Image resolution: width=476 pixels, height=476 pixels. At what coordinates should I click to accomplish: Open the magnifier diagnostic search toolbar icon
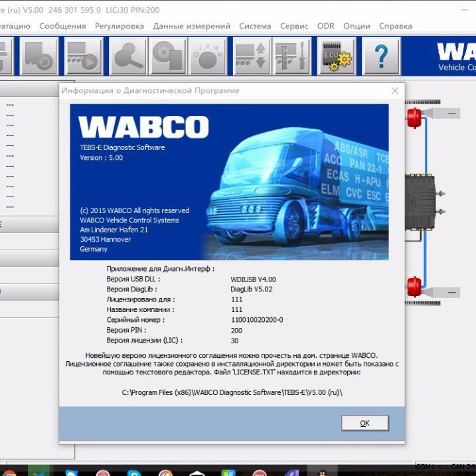pyautogui.click(x=128, y=56)
